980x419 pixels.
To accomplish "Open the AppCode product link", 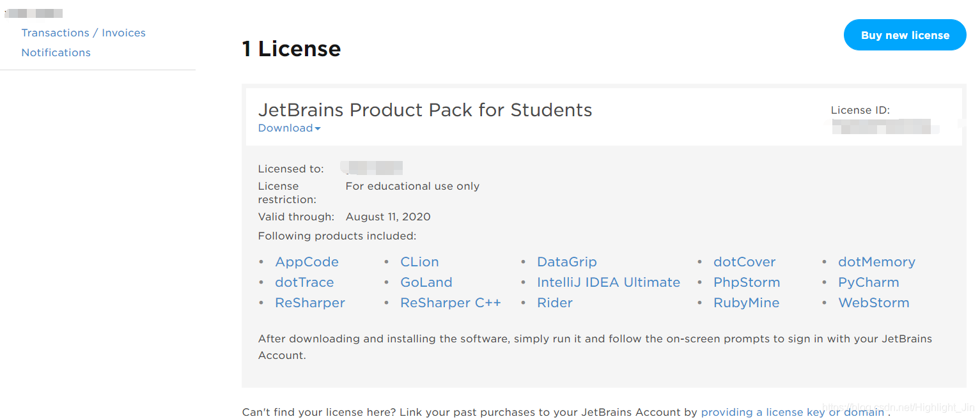I will 307,262.
